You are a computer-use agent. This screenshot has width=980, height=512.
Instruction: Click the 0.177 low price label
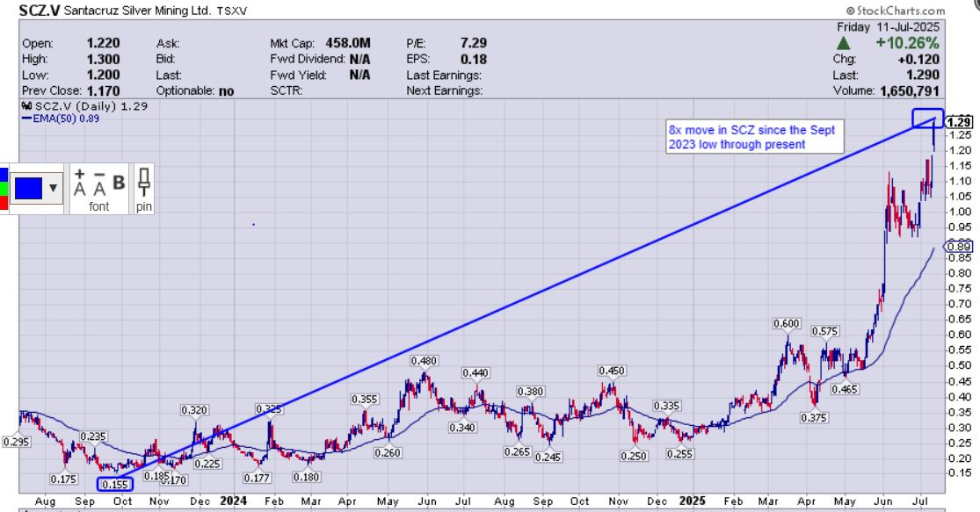click(257, 478)
